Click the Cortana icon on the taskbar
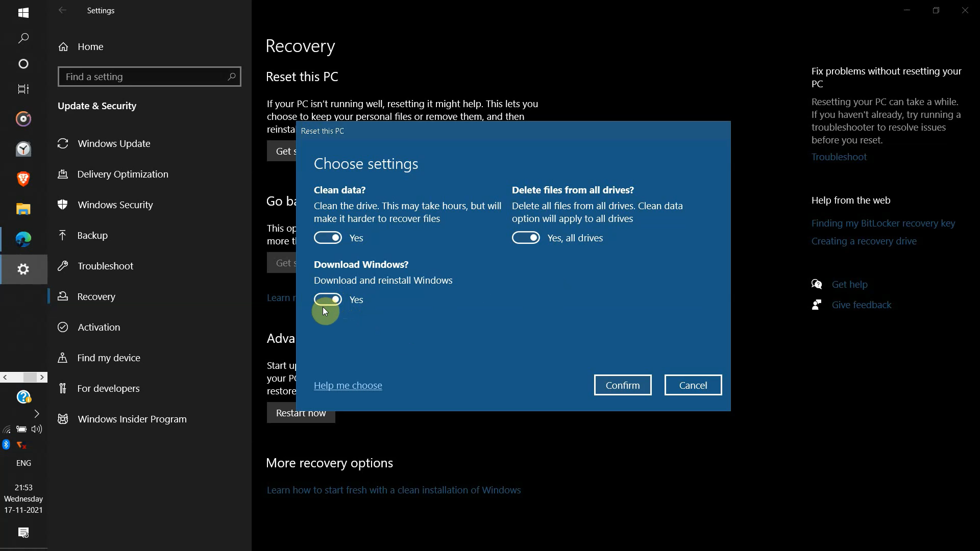The width and height of the screenshot is (980, 551). [23, 63]
